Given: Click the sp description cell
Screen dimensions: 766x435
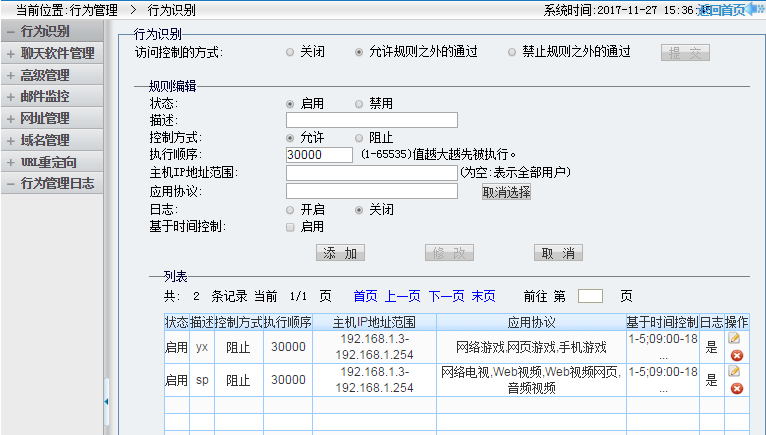Looking at the screenshot, I should 202,380.
